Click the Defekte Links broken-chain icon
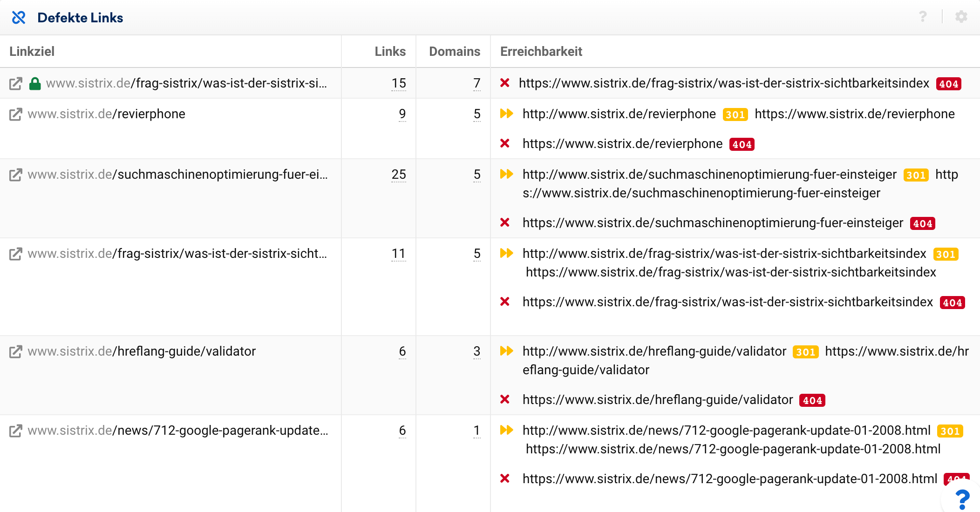The height and width of the screenshot is (512, 980). tap(19, 18)
